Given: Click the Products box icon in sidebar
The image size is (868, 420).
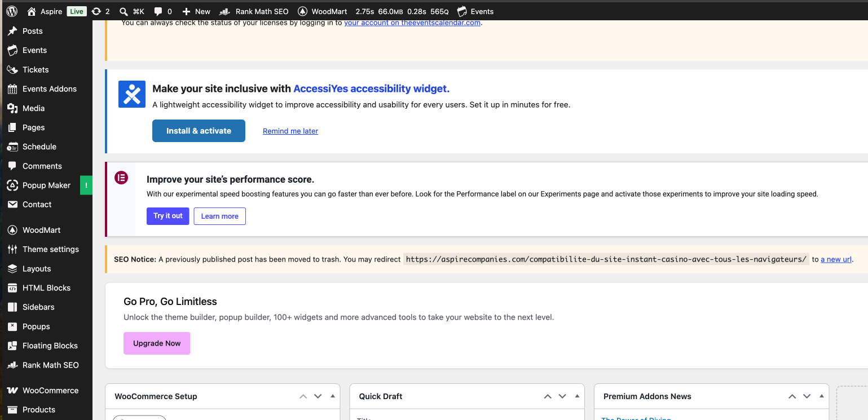Looking at the screenshot, I should pyautogui.click(x=12, y=409).
